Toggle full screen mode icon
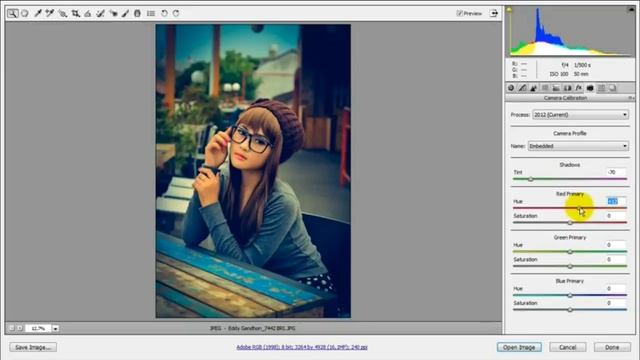The height and width of the screenshot is (360, 640). [494, 13]
